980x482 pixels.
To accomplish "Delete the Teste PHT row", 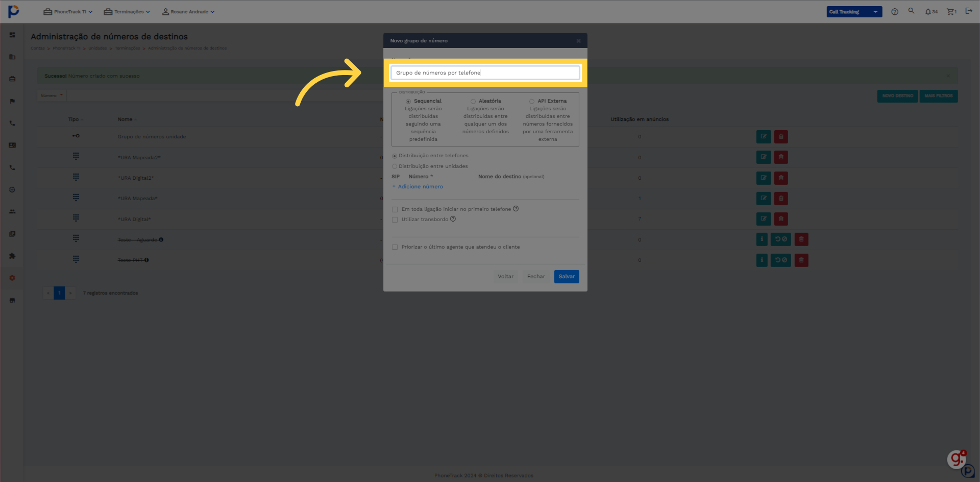I will [801, 260].
